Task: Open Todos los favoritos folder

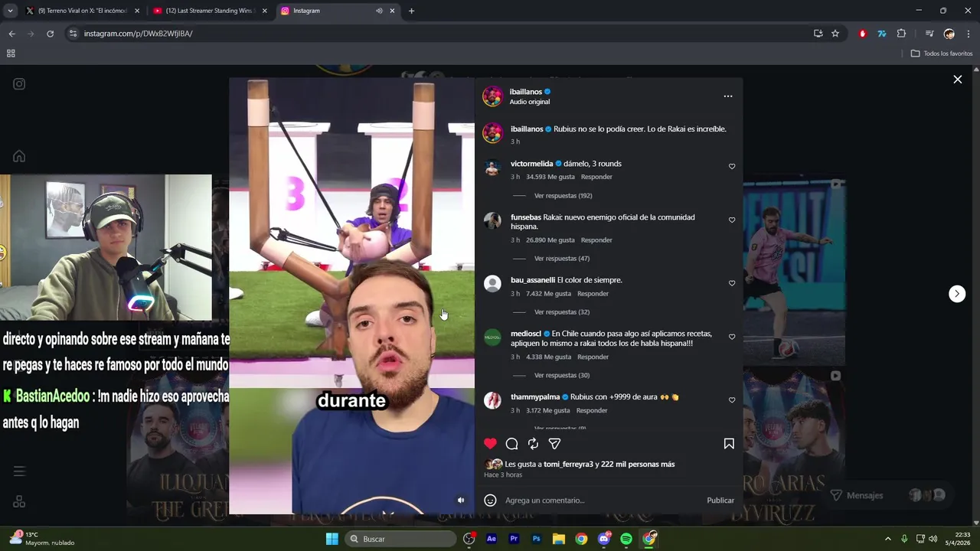Action: pos(942,54)
